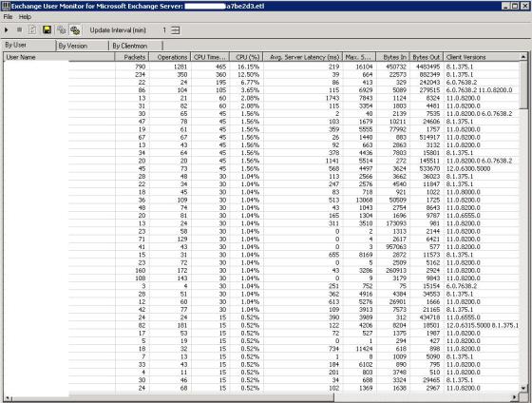Viewport: 532px width, 403px height.
Task: Sort by the Bytes In column header
Action: pyautogui.click(x=393, y=57)
